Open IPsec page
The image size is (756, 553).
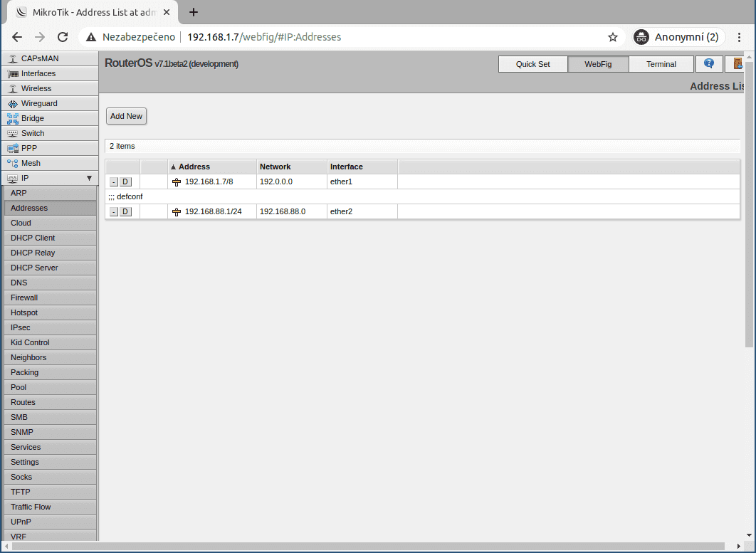pos(50,327)
